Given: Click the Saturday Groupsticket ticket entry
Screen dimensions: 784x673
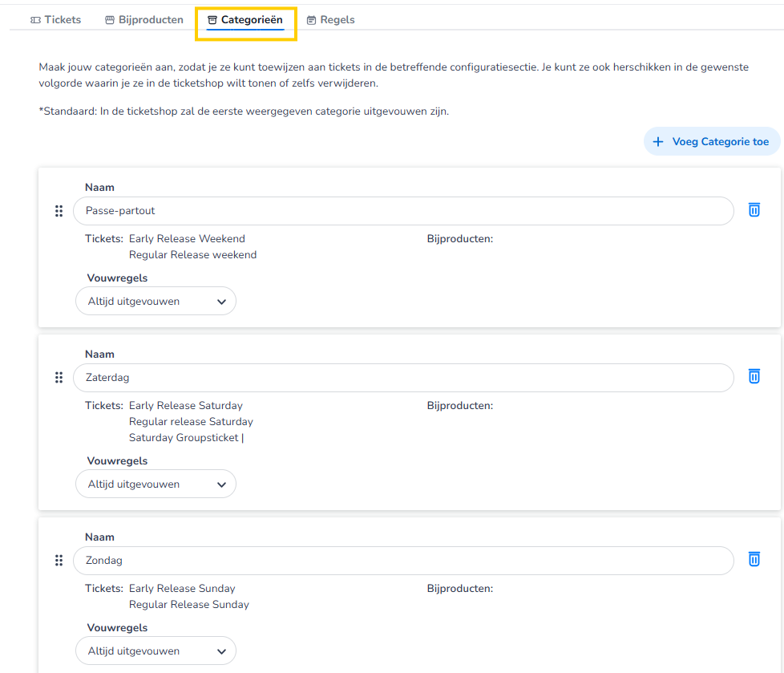Looking at the screenshot, I should pyautogui.click(x=184, y=438).
